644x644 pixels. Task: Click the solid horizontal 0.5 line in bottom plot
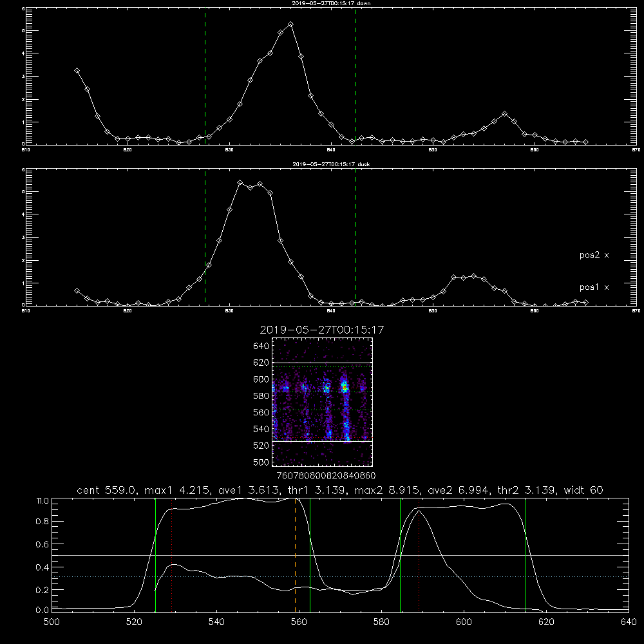tap(341, 555)
